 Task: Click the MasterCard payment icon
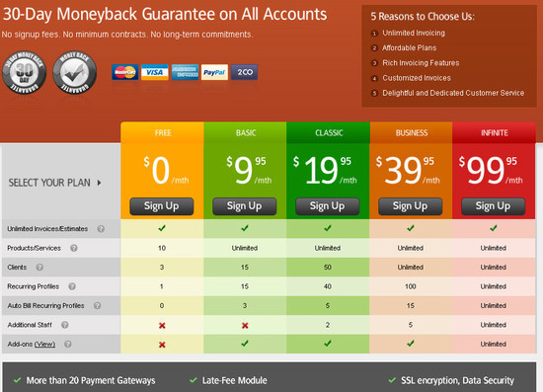pyautogui.click(x=125, y=72)
